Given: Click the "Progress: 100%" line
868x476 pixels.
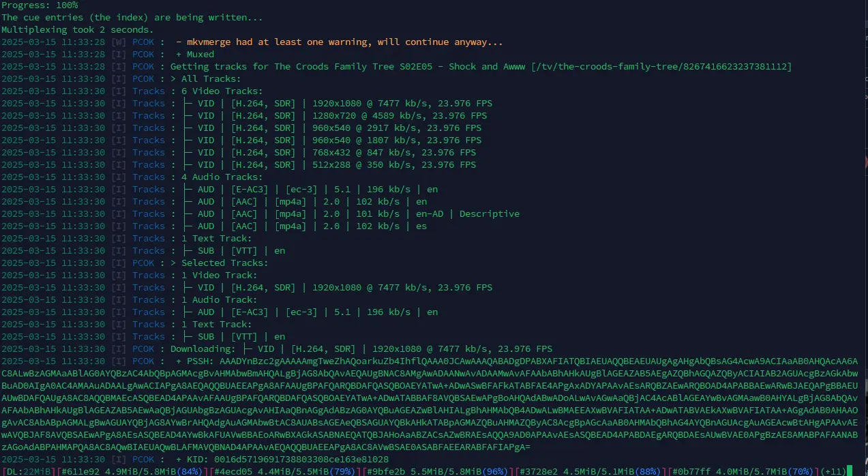Looking at the screenshot, I should (x=40, y=5).
